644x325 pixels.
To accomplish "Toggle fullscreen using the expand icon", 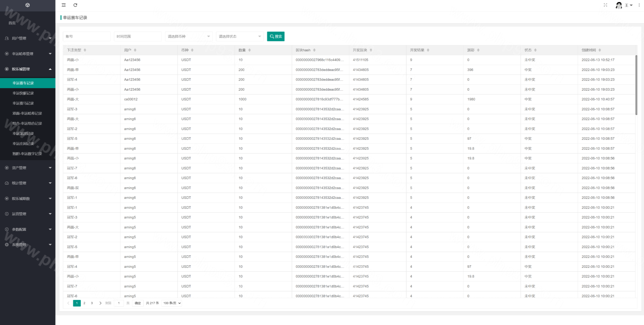I will point(605,5).
